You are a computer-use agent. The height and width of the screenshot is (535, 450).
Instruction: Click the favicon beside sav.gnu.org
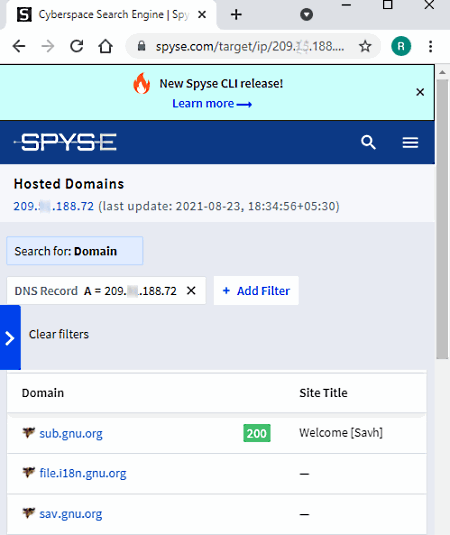29,513
